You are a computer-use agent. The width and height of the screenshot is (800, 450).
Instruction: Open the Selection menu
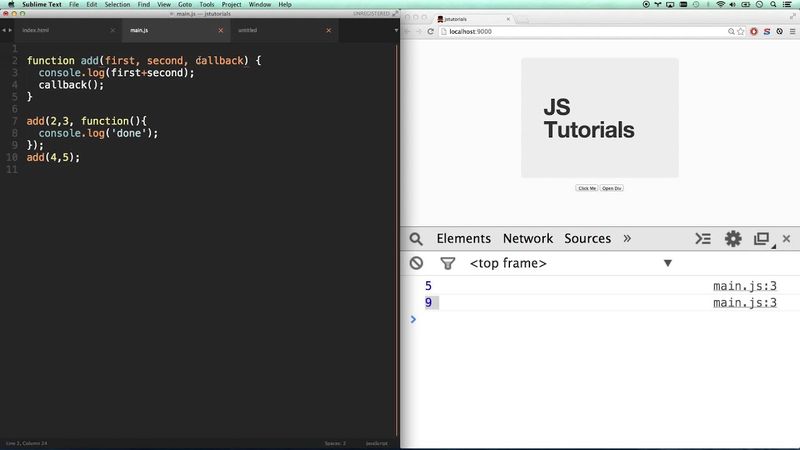(117, 5)
